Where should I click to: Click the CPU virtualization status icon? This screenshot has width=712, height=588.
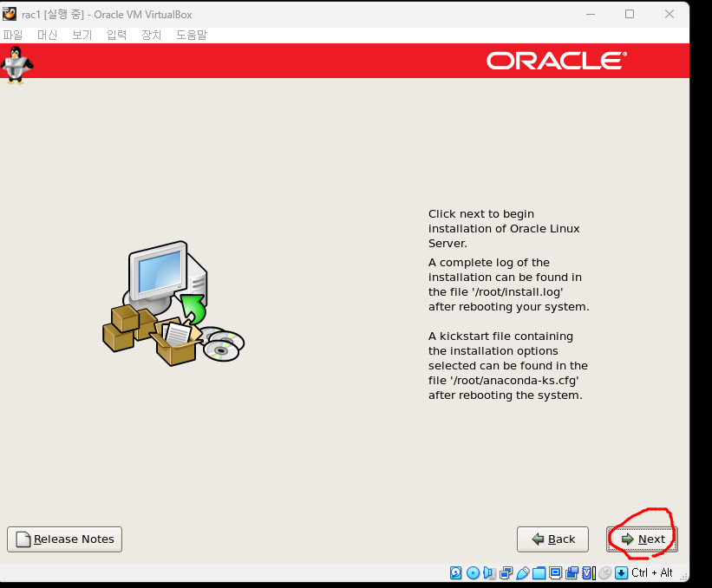tap(589, 573)
